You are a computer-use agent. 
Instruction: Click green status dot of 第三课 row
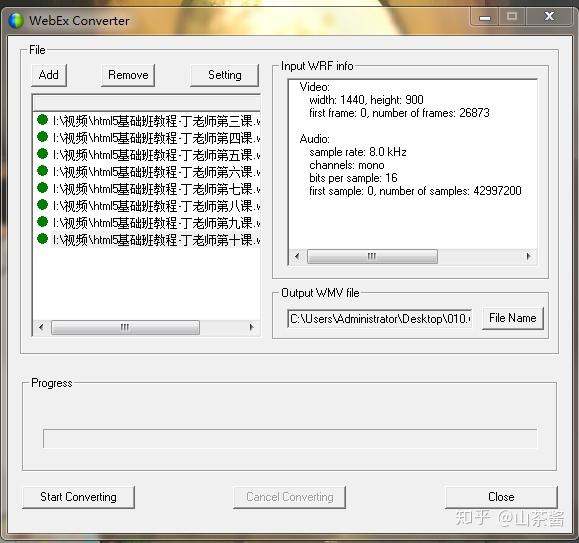pyautogui.click(x=42, y=120)
